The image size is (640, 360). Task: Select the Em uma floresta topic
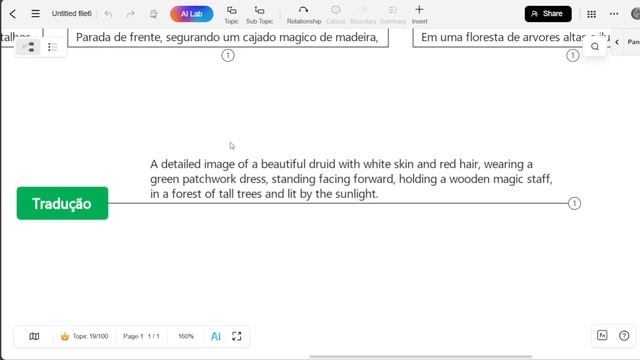512,38
